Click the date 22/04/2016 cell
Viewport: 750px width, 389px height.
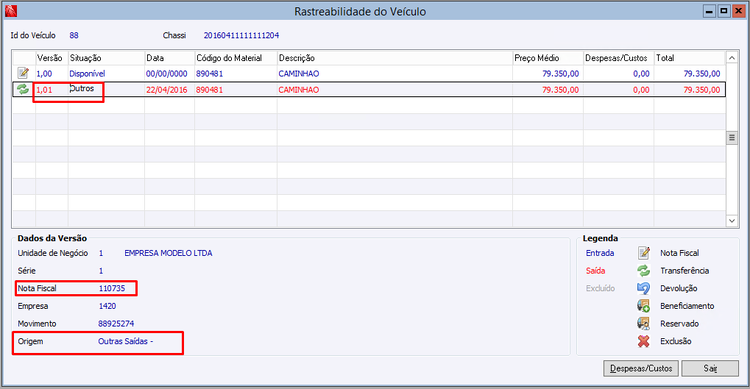(x=169, y=89)
